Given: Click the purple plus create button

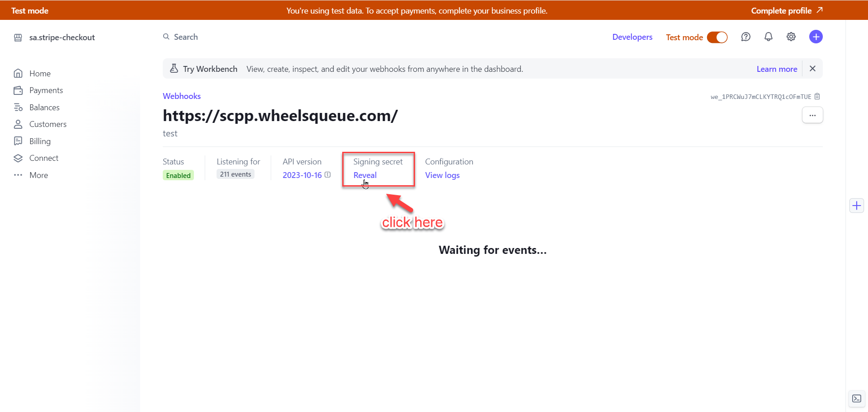Looking at the screenshot, I should 816,37.
